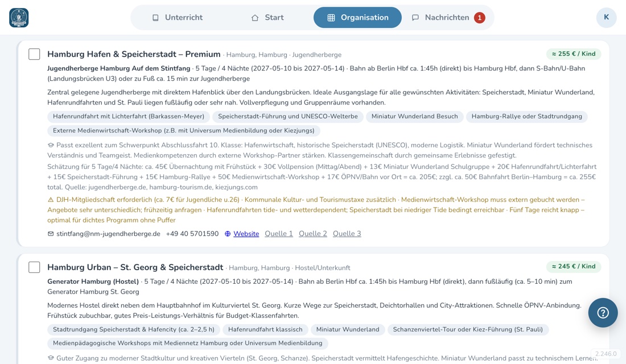Click the school logo icon
Viewport: 626px width, 364px height.
coord(19,18)
